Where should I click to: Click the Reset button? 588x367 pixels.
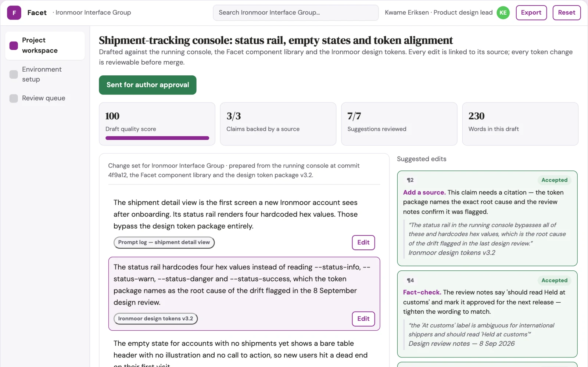pos(566,12)
